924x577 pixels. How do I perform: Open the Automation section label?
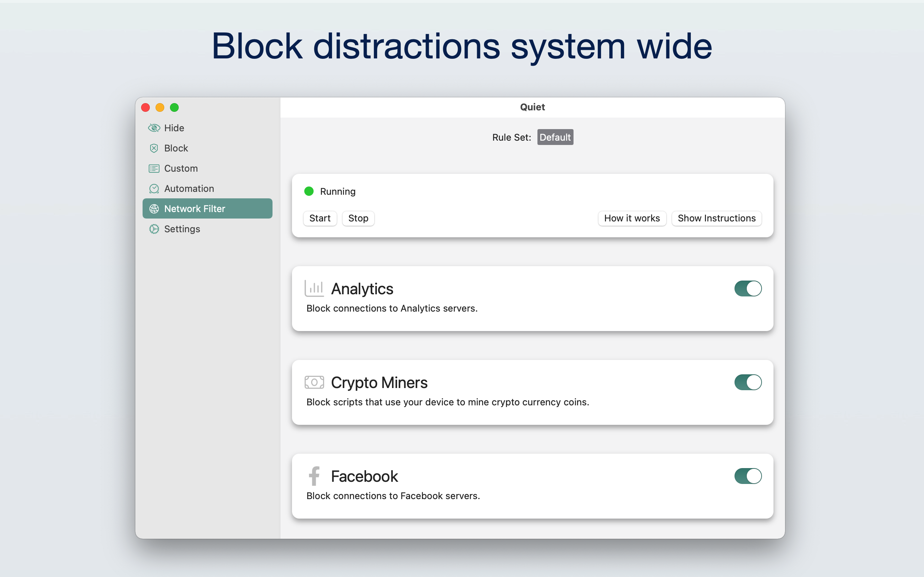click(x=189, y=189)
